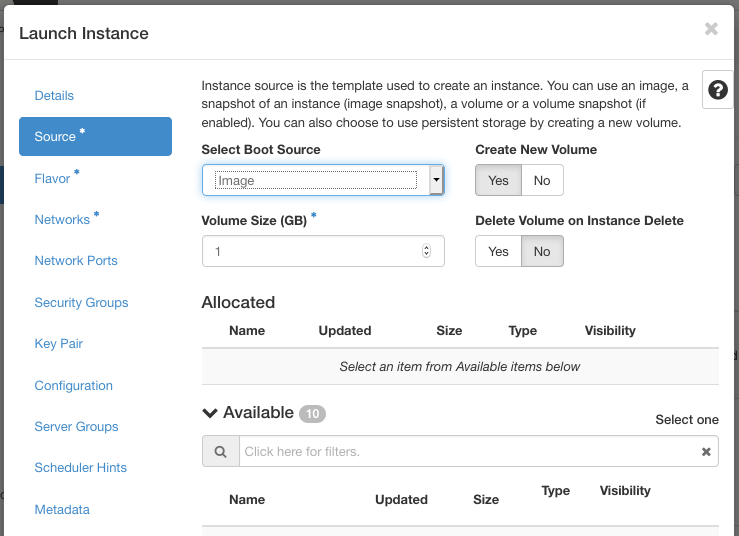Open the Select Boot Source dropdown
The image size is (739, 536).
[323, 180]
